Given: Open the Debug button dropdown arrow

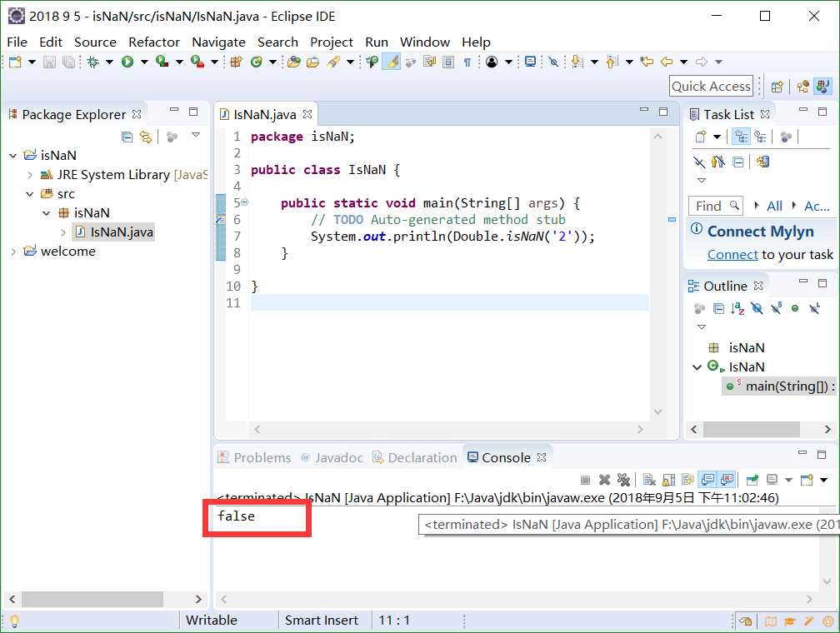Looking at the screenshot, I should (x=109, y=62).
